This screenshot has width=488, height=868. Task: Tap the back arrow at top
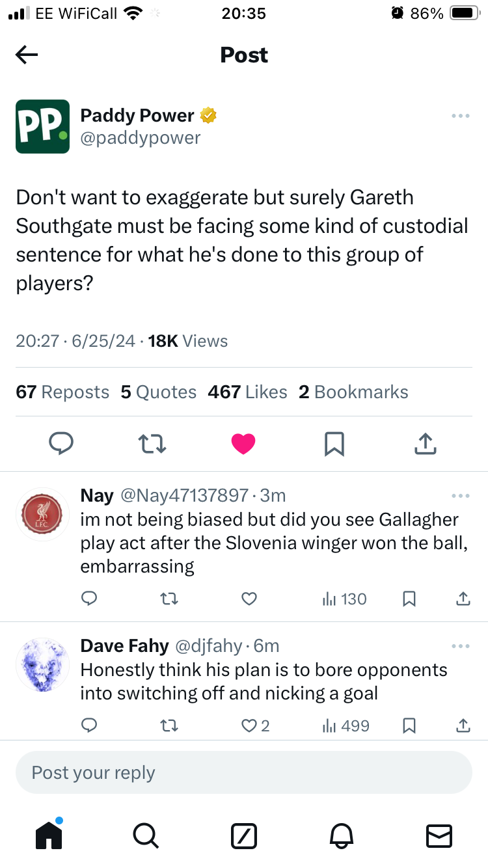point(27,55)
